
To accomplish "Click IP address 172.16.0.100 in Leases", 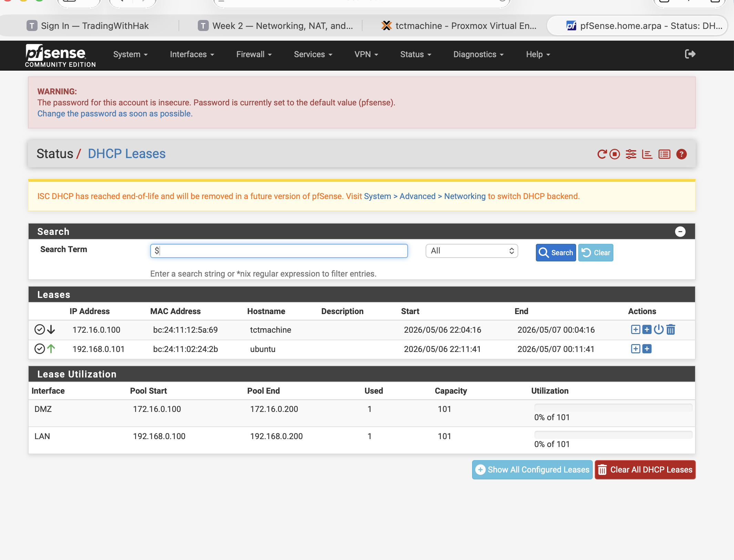I will click(96, 330).
